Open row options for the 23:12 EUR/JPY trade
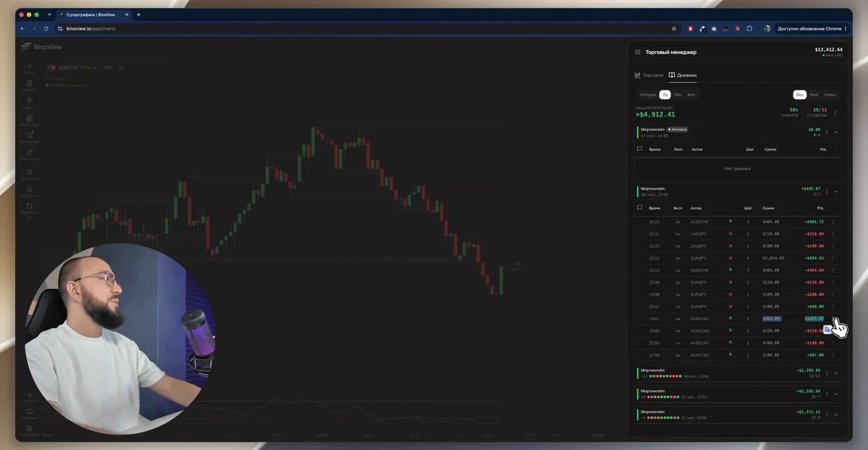 (833, 258)
